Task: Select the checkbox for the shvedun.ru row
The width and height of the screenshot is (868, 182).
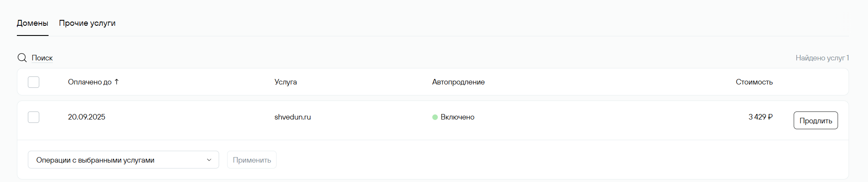Action: pos(33,117)
